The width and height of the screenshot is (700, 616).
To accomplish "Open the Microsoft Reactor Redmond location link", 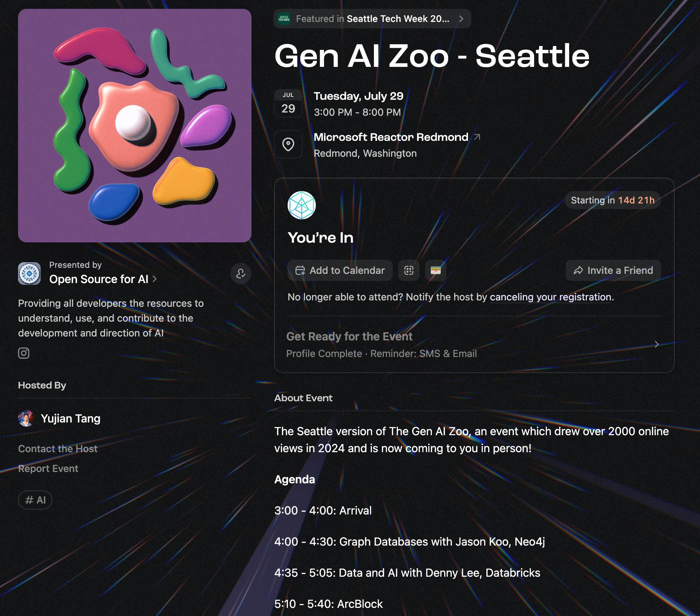I will coord(391,137).
